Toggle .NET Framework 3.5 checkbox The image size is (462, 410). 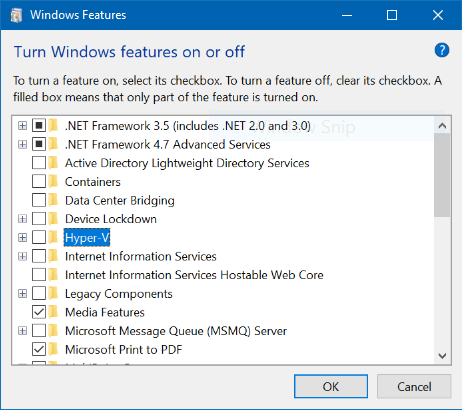pos(39,126)
